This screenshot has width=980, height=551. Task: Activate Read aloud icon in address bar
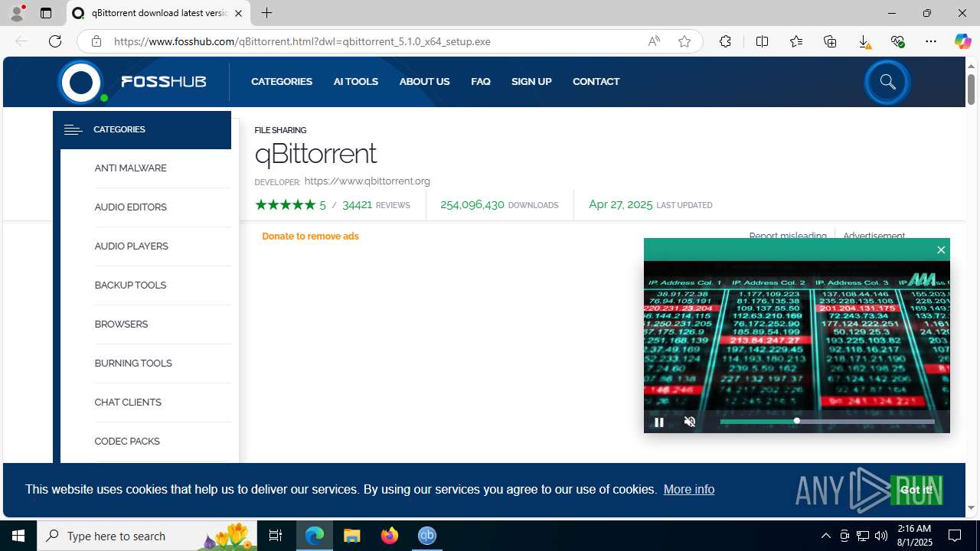click(654, 41)
